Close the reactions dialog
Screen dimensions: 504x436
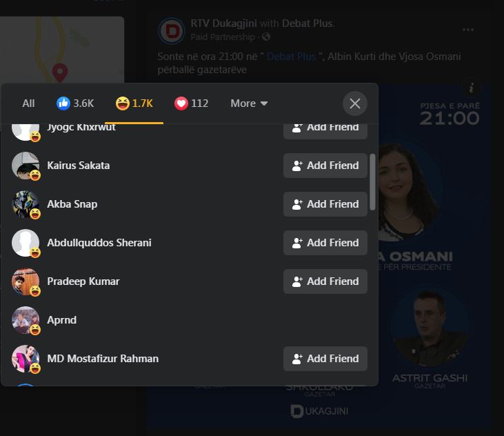(x=355, y=103)
